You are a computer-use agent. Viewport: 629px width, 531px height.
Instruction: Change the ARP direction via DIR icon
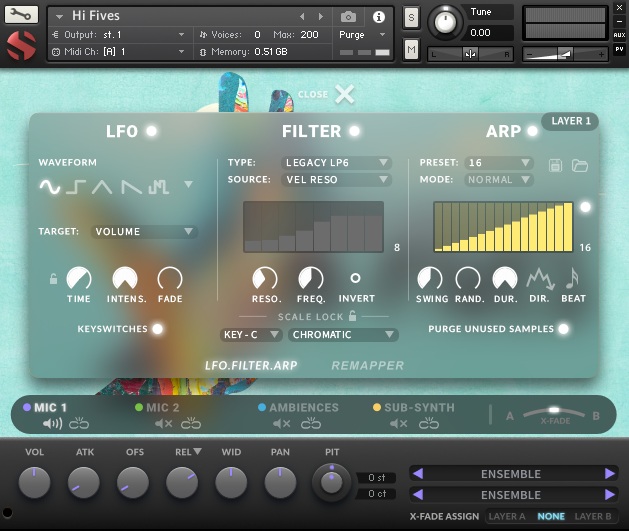[540, 279]
